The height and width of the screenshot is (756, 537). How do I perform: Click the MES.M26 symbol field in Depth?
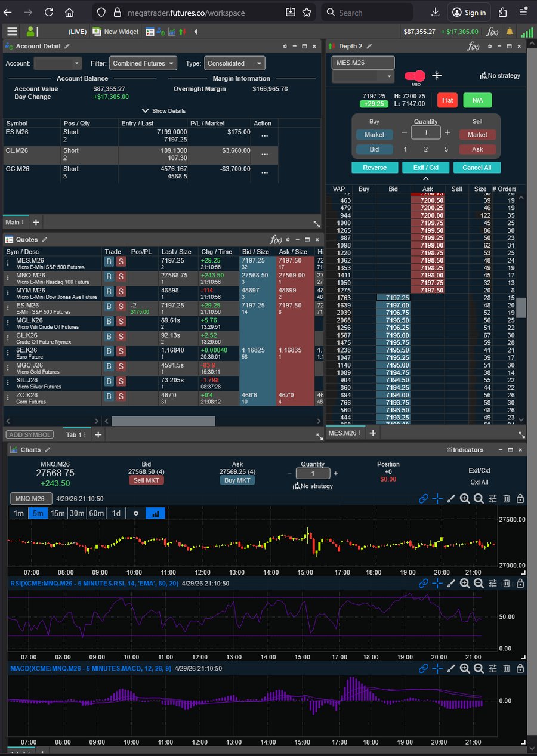363,63
